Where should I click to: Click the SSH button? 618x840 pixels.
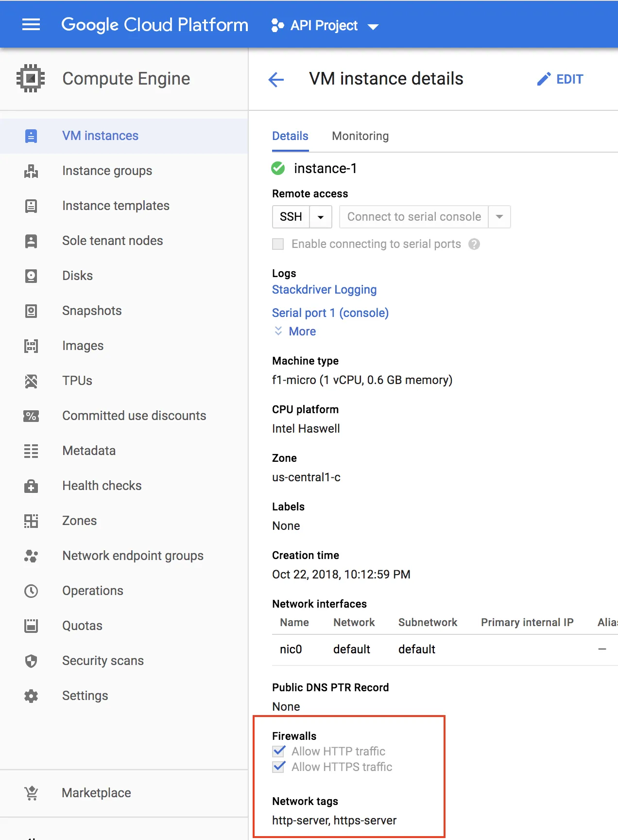coord(291,217)
